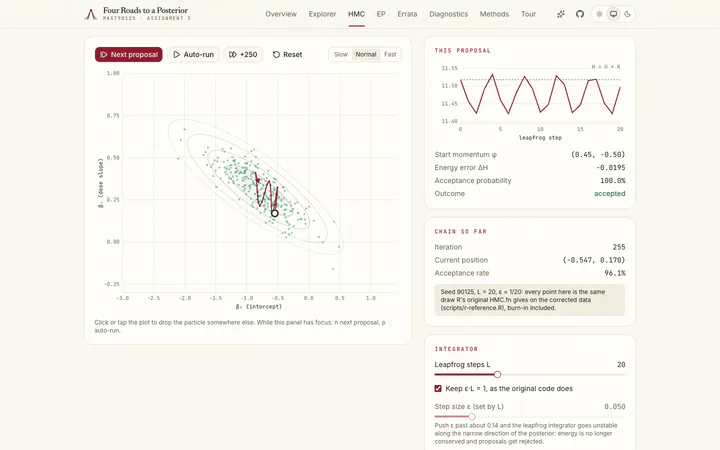Start the Tour from navigation
The height and width of the screenshot is (450, 720).
pos(529,14)
